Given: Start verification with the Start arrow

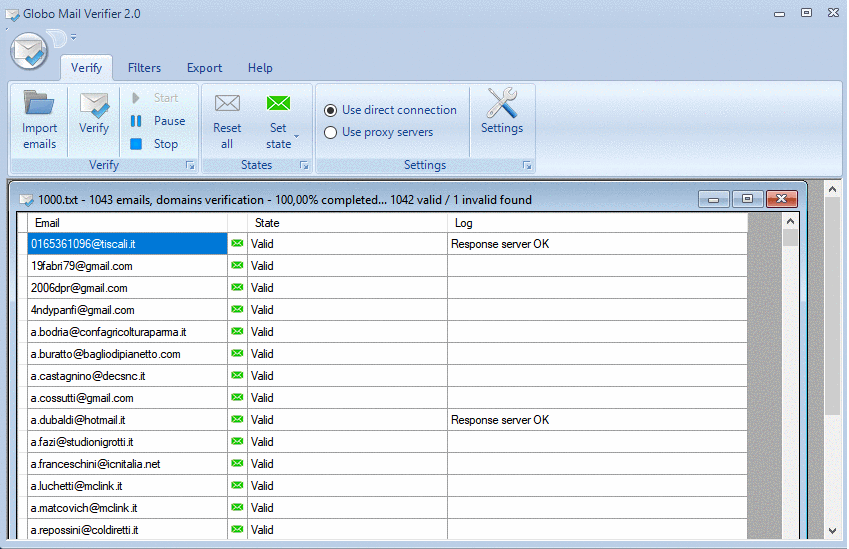Looking at the screenshot, I should (x=136, y=97).
